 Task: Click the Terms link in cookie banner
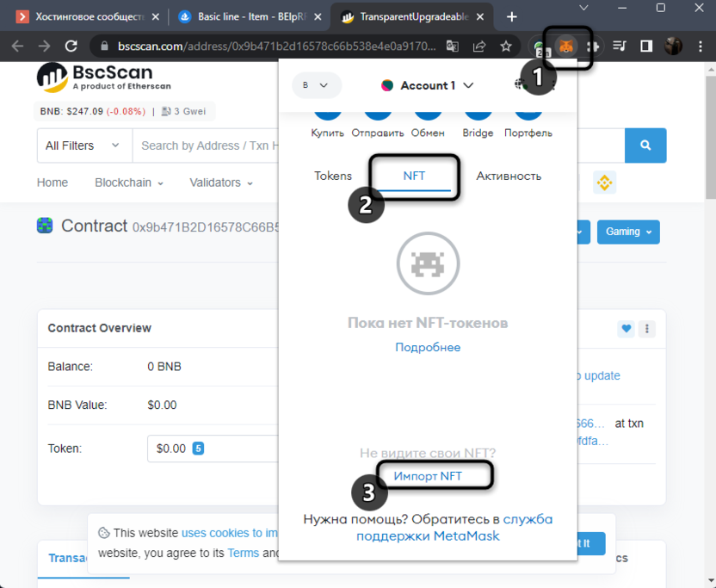243,554
